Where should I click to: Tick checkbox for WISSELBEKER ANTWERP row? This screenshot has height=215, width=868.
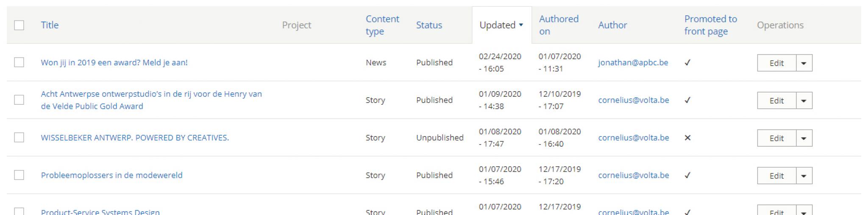point(19,137)
